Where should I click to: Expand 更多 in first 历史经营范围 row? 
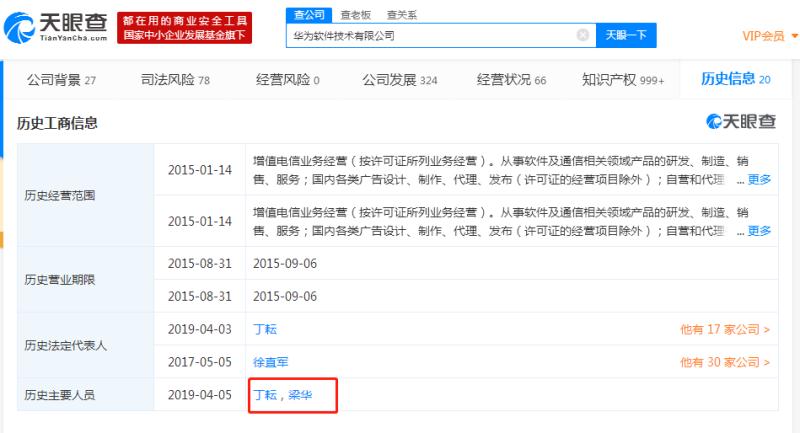759,180
